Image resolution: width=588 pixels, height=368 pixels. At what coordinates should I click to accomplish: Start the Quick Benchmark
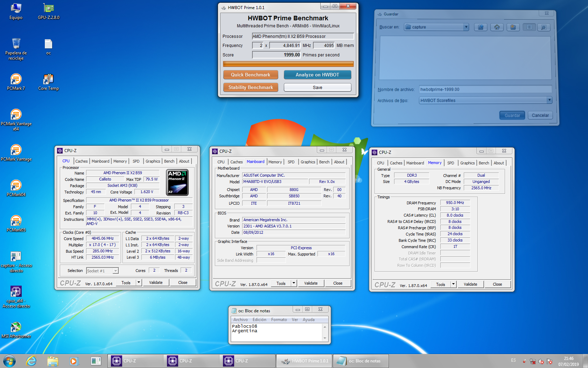[251, 75]
